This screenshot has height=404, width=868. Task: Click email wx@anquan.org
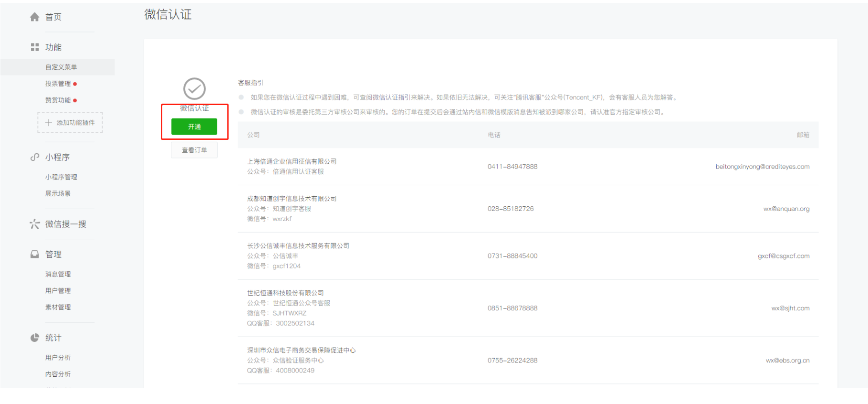point(786,209)
